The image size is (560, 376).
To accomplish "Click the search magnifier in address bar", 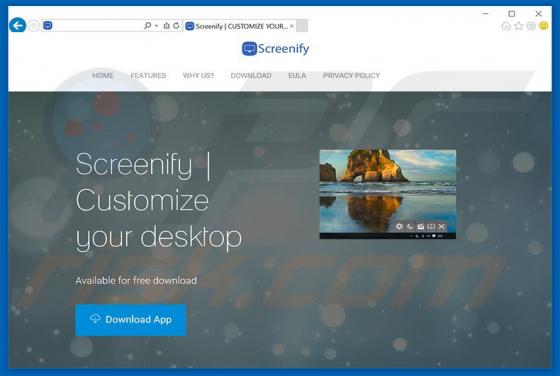I will coord(147,25).
